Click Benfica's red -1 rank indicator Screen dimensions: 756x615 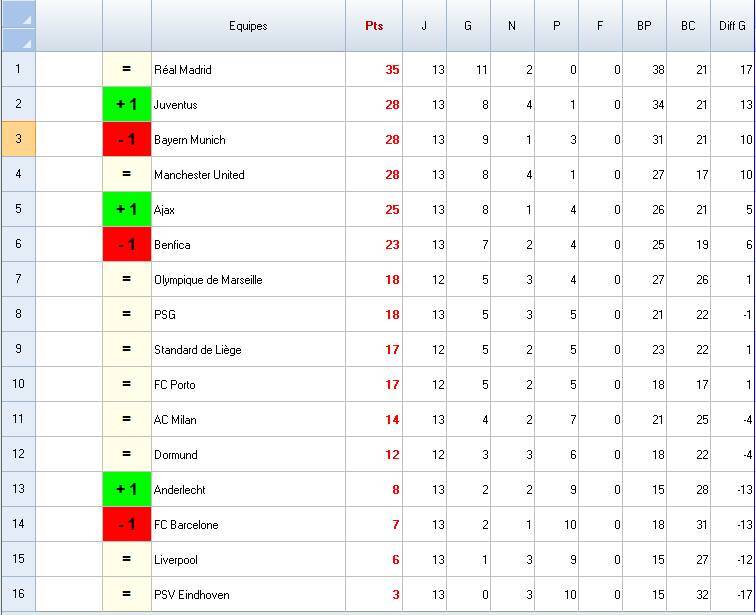click(x=127, y=245)
